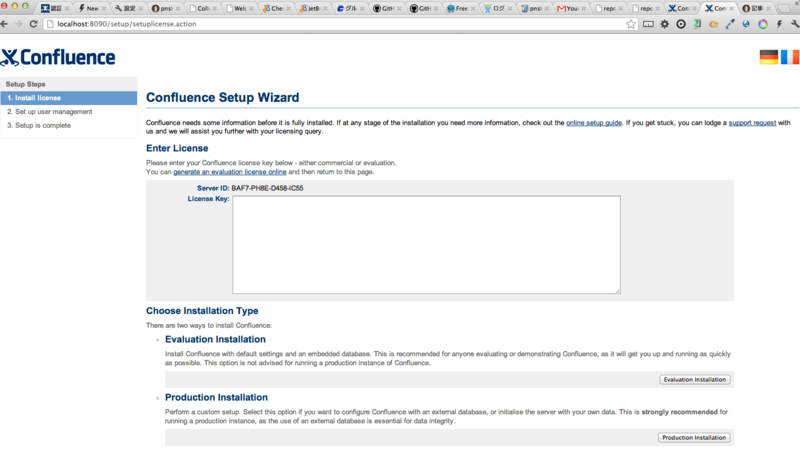Click the macOS green zoom window button

coord(25,6)
